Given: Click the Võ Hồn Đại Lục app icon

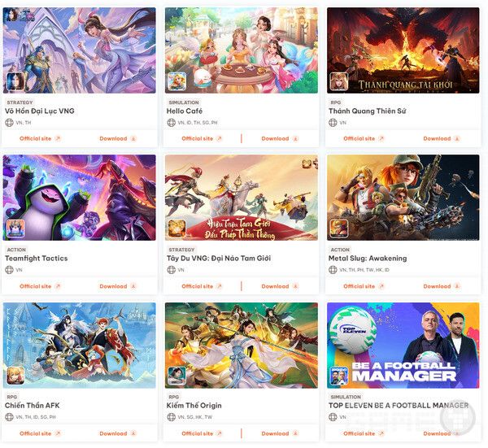Looking at the screenshot, I should pos(15,81).
